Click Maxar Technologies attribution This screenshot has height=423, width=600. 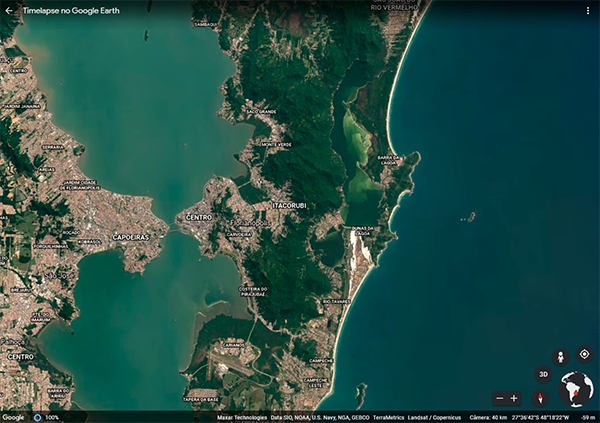point(242,417)
